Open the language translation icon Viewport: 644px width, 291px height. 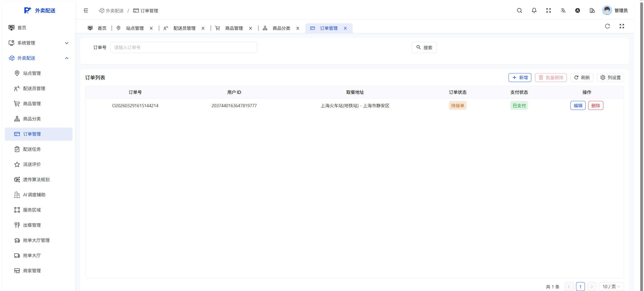point(563,10)
